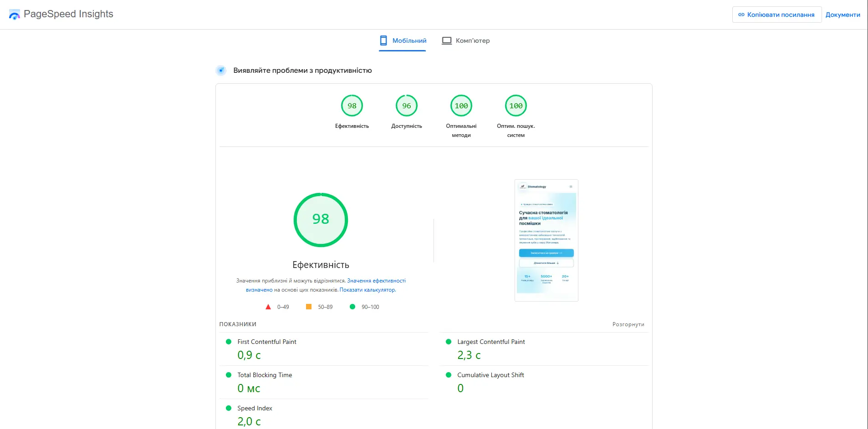Click the PageSpeed Insights logo icon
Image resolution: width=868 pixels, height=429 pixels.
click(x=15, y=14)
